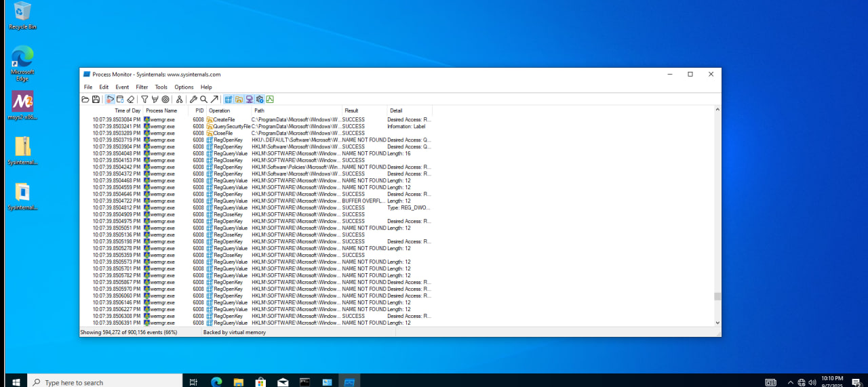Click the Jump to arrow icon
Image resolution: width=868 pixels, height=387 pixels.
[214, 100]
